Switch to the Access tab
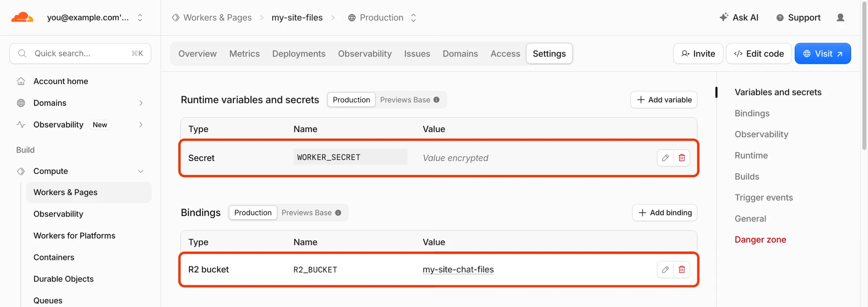This screenshot has width=868, height=307. tap(505, 53)
